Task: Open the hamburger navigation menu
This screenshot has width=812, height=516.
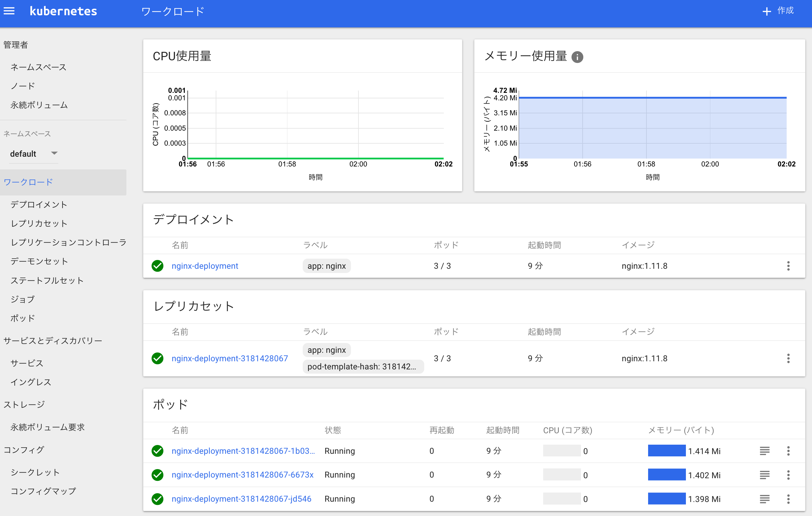Action: click(x=9, y=11)
